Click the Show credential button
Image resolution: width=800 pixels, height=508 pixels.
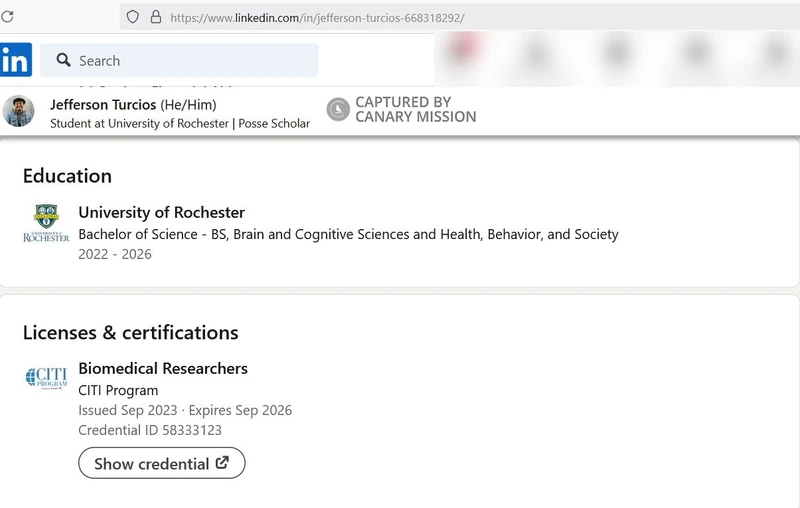click(162, 463)
